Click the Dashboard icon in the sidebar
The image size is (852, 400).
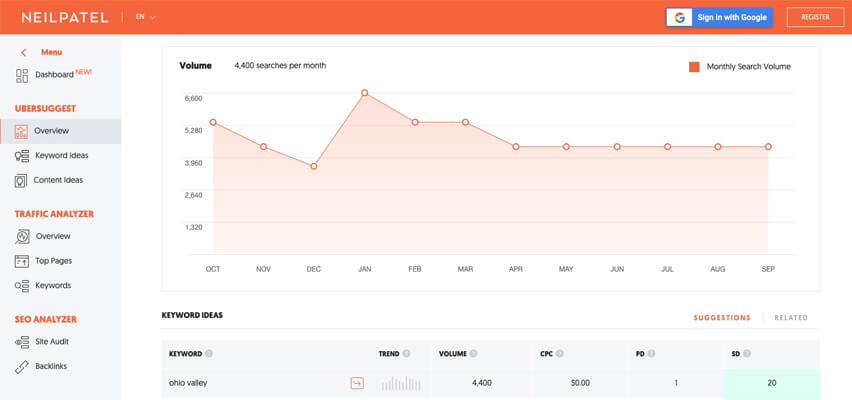pyautogui.click(x=22, y=75)
